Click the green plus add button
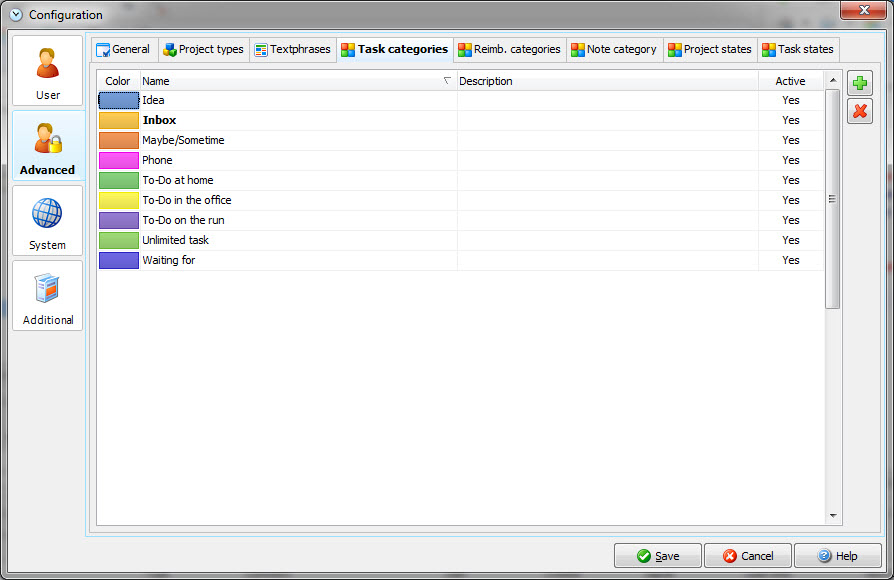This screenshot has width=894, height=580. [859, 83]
